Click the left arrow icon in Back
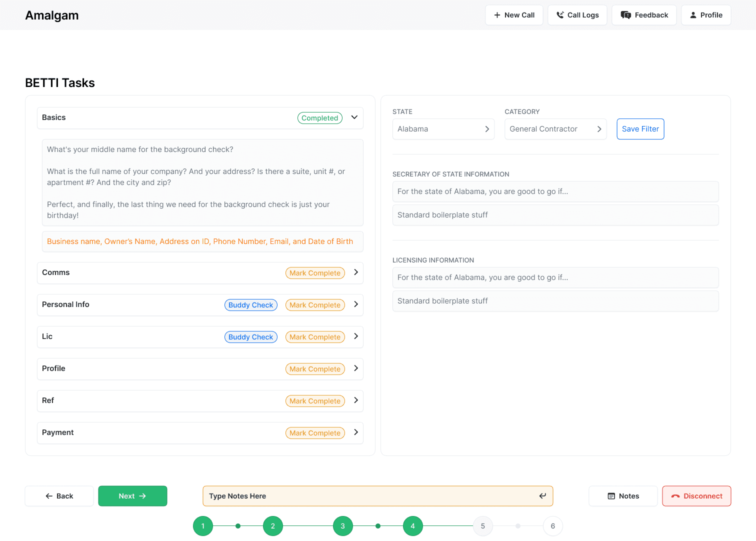 point(49,496)
